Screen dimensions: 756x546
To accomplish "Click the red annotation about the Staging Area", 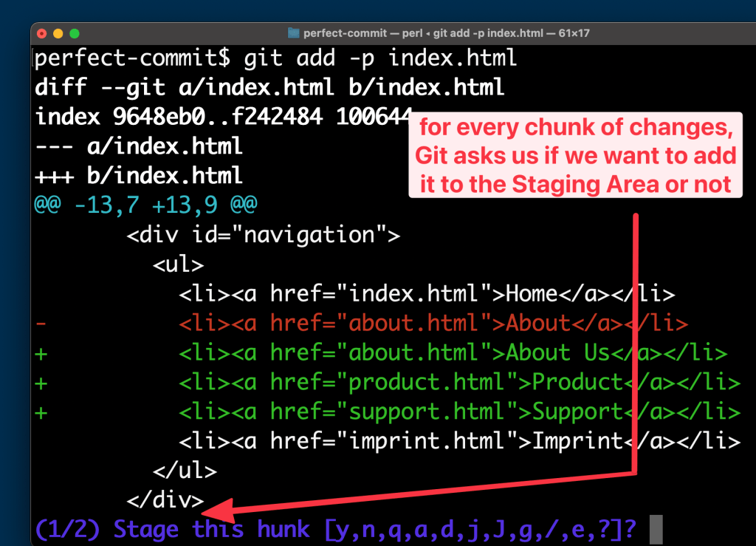I will (577, 155).
